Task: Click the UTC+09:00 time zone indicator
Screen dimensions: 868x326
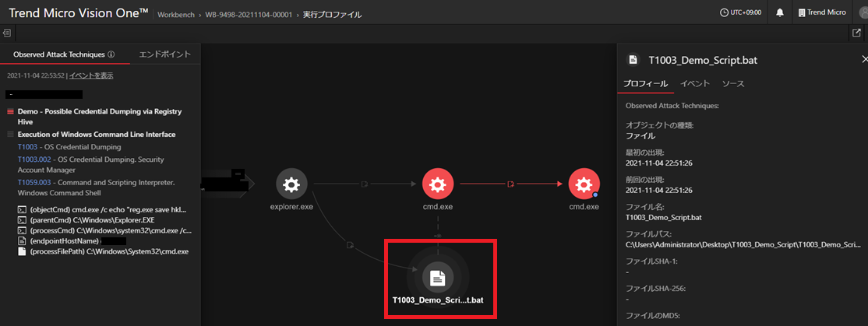Action: pos(740,12)
